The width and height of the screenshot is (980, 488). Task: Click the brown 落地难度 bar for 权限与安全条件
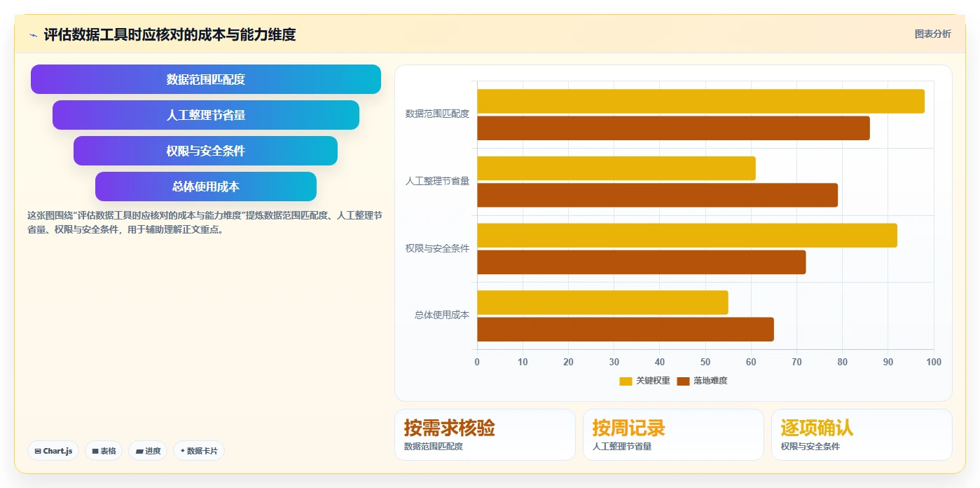coord(642,262)
